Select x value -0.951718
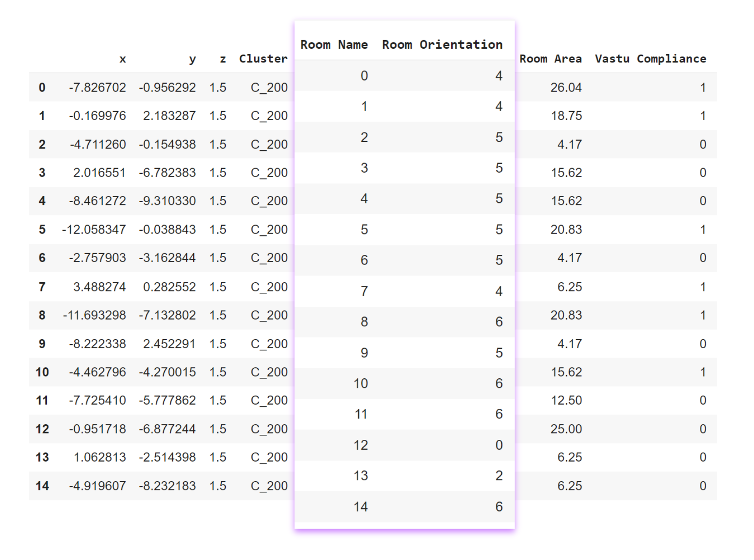The image size is (754, 560). pyautogui.click(x=97, y=429)
